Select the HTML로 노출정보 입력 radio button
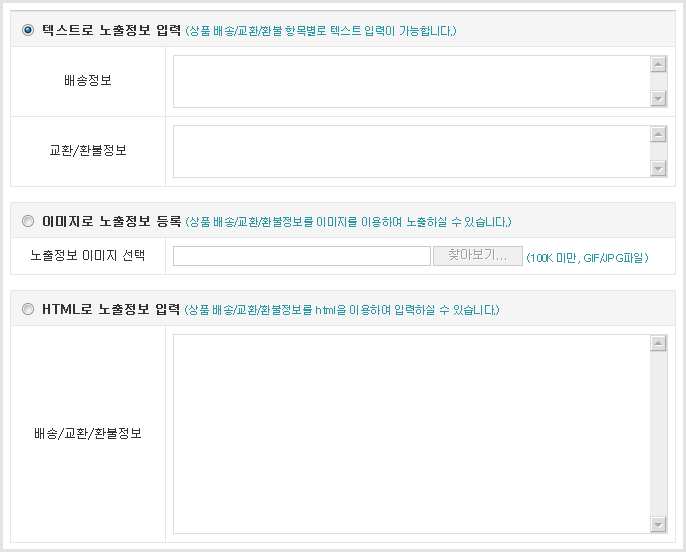The height and width of the screenshot is (552, 686). click(27, 309)
